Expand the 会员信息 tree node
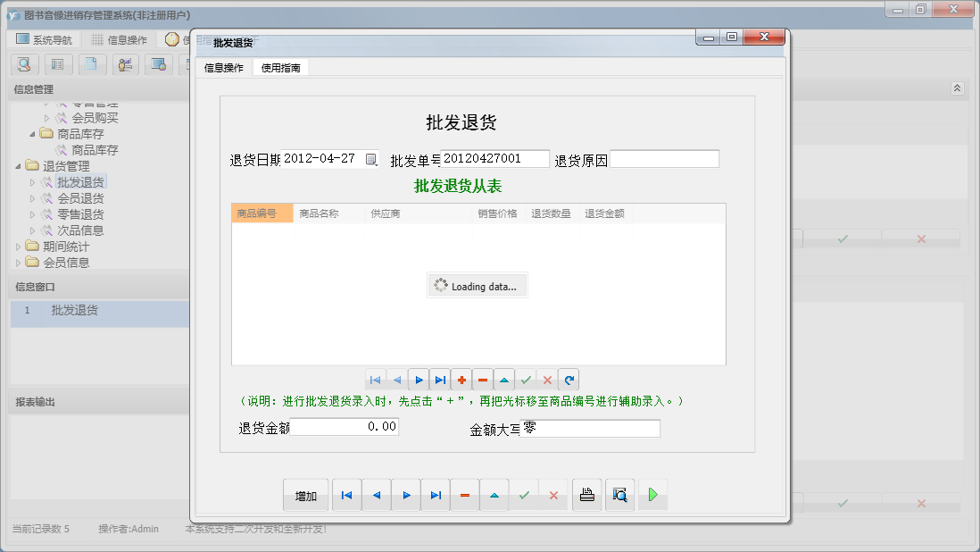Image resolution: width=980 pixels, height=552 pixels. (19, 262)
